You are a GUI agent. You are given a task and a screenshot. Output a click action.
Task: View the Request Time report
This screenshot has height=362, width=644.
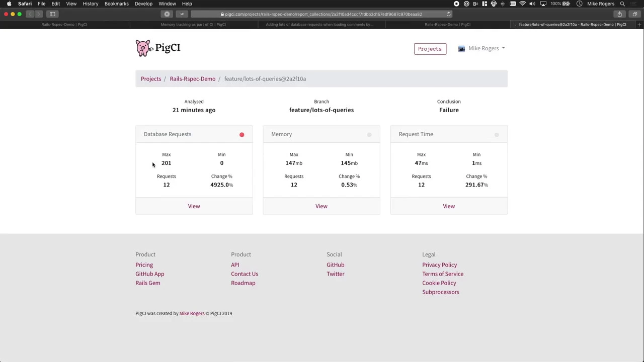pos(449,206)
